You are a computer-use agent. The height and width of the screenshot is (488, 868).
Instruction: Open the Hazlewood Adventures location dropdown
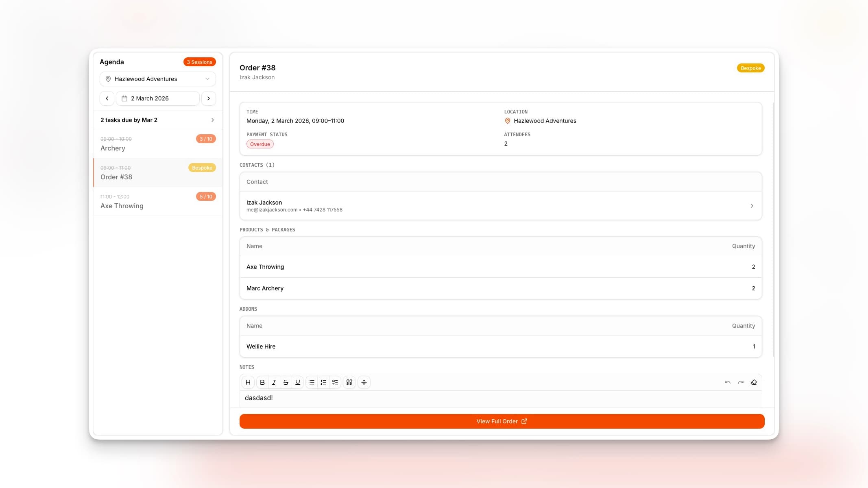click(x=158, y=79)
